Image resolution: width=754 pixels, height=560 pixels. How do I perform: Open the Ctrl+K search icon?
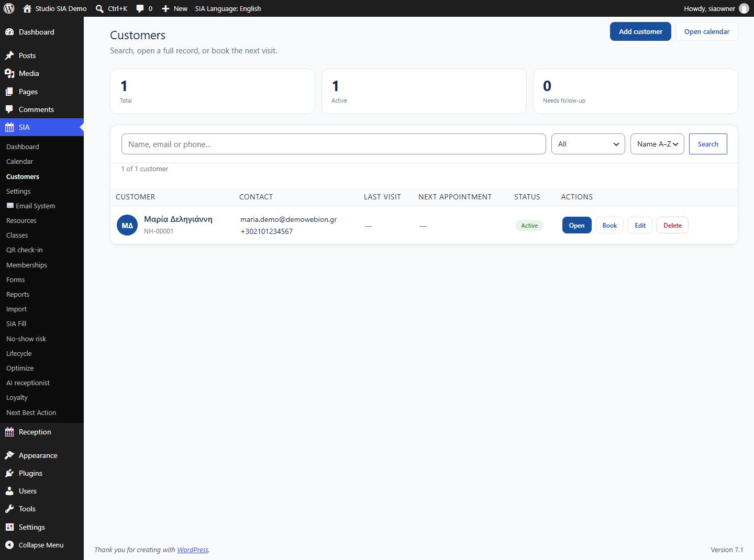(99, 8)
